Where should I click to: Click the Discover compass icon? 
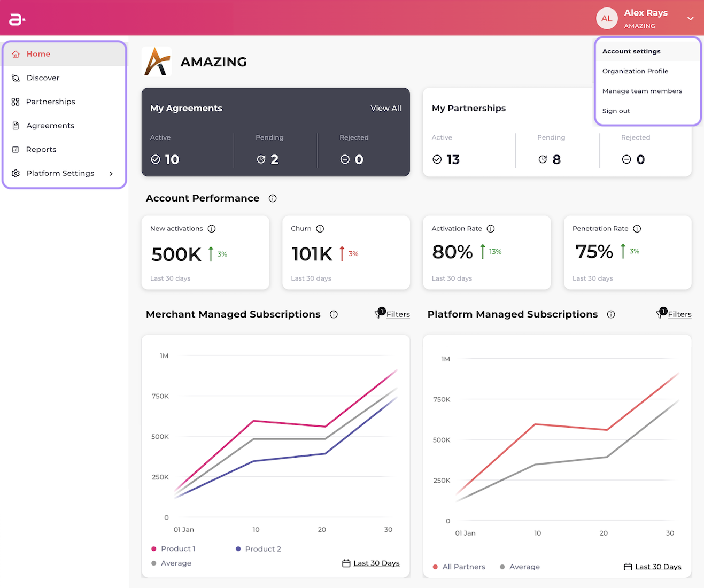point(16,78)
